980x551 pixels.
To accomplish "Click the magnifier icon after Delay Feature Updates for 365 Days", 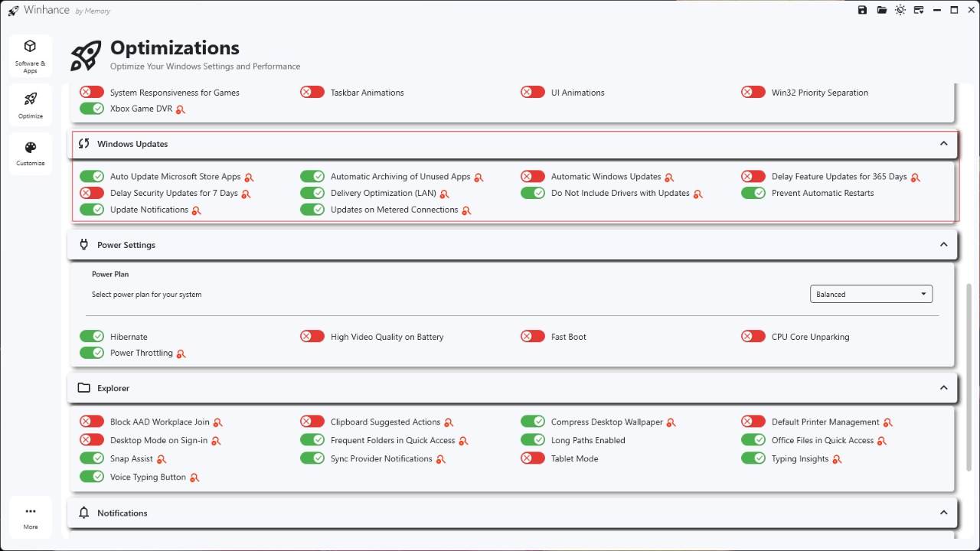I will [x=915, y=177].
